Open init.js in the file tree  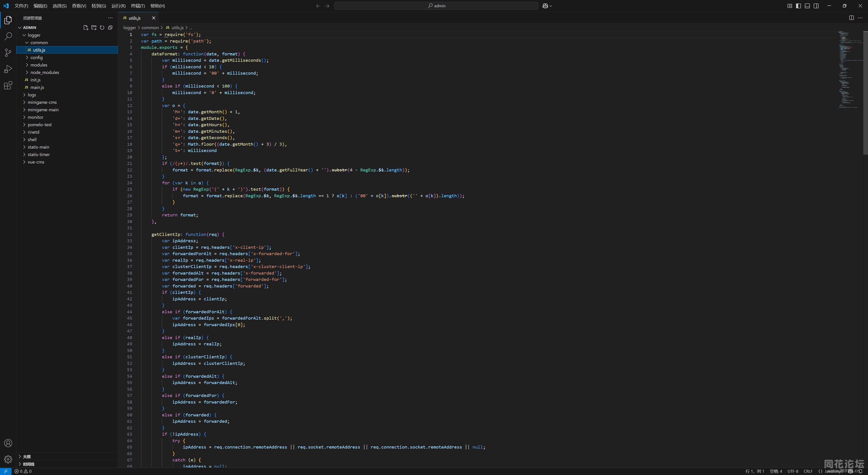click(x=67, y=80)
